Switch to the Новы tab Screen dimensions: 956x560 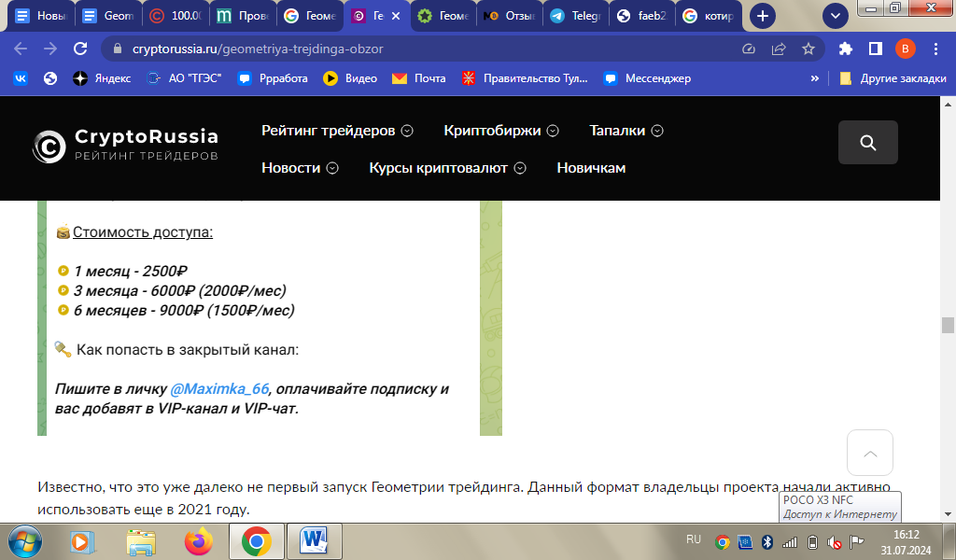[x=41, y=16]
